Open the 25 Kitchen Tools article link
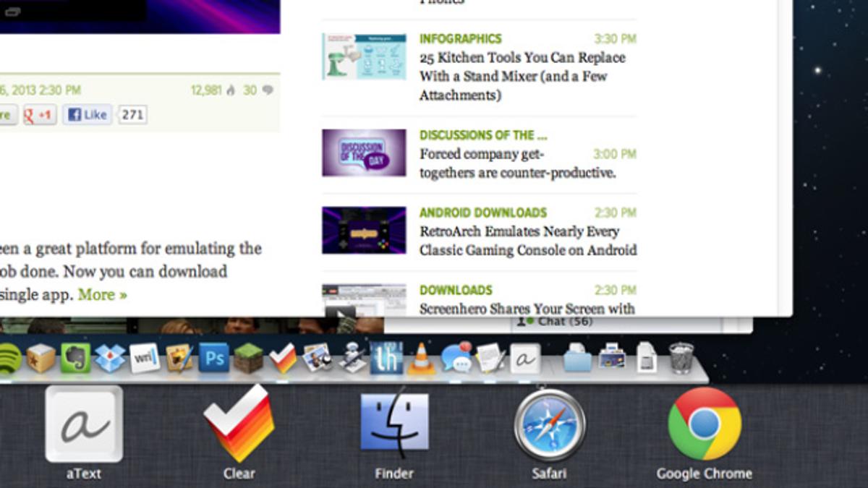The height and width of the screenshot is (488, 868). point(522,76)
